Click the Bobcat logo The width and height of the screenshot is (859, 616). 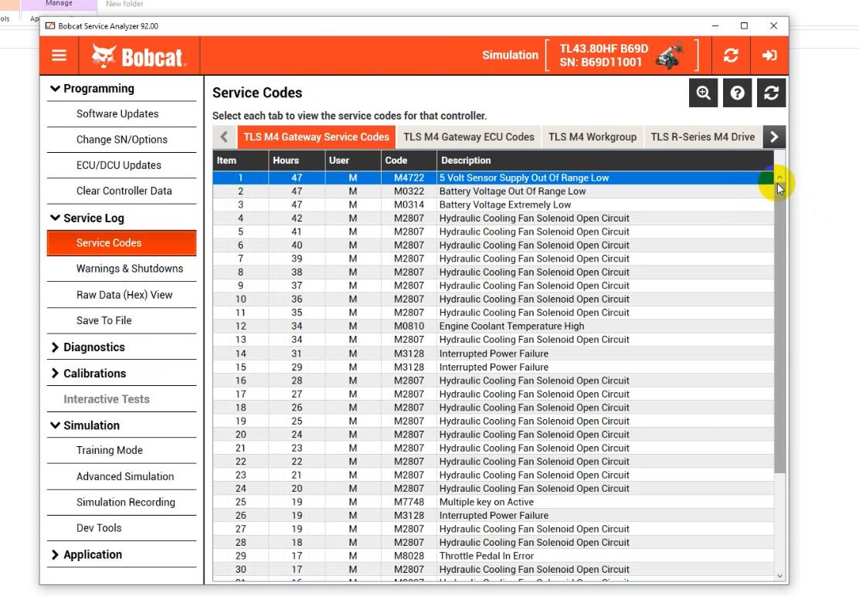[x=138, y=56]
